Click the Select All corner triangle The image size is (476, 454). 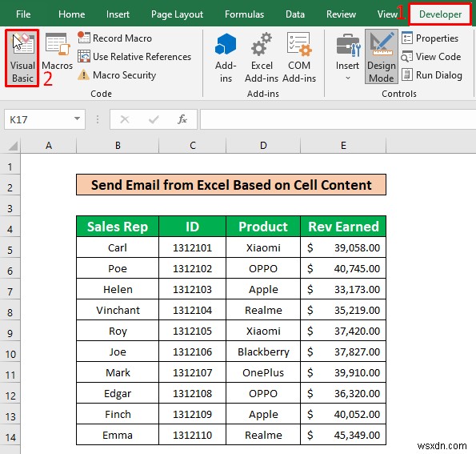coord(13,146)
